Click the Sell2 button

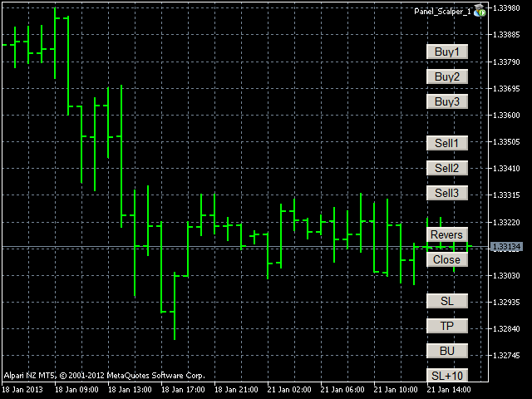coord(447,168)
